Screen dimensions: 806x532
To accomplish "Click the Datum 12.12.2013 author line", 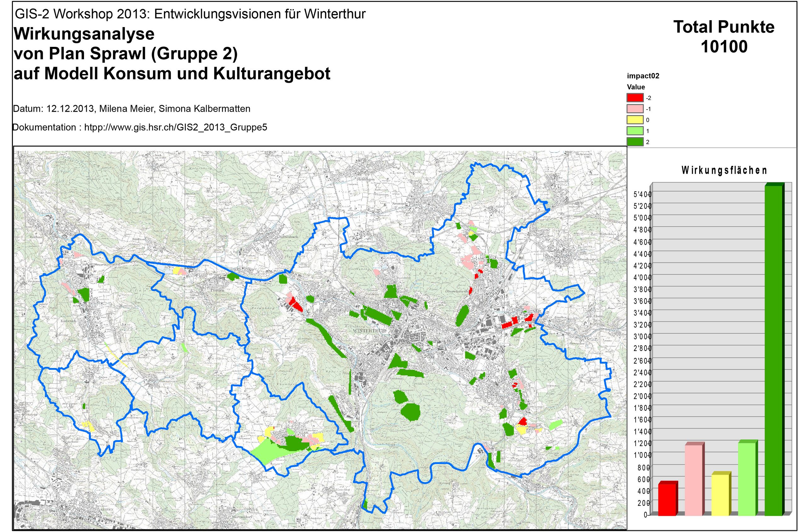I will click(132, 109).
